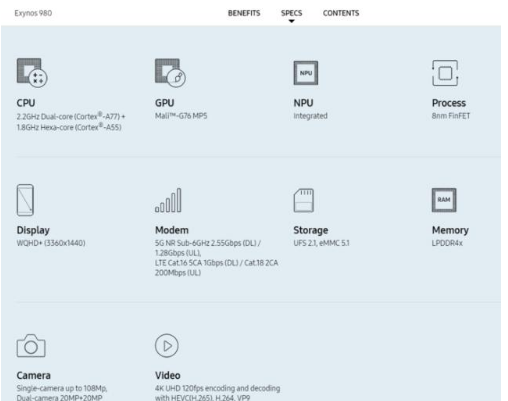Click the Storage SD card icon

304,200
